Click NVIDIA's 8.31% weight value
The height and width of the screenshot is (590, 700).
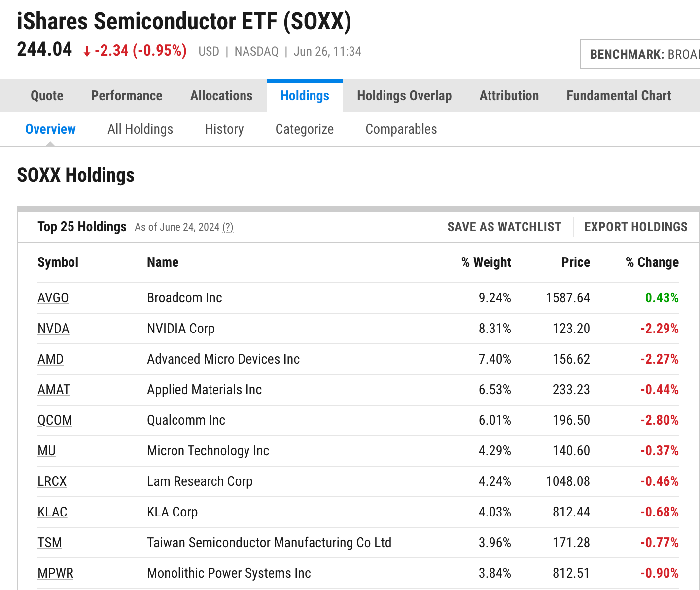click(x=495, y=329)
